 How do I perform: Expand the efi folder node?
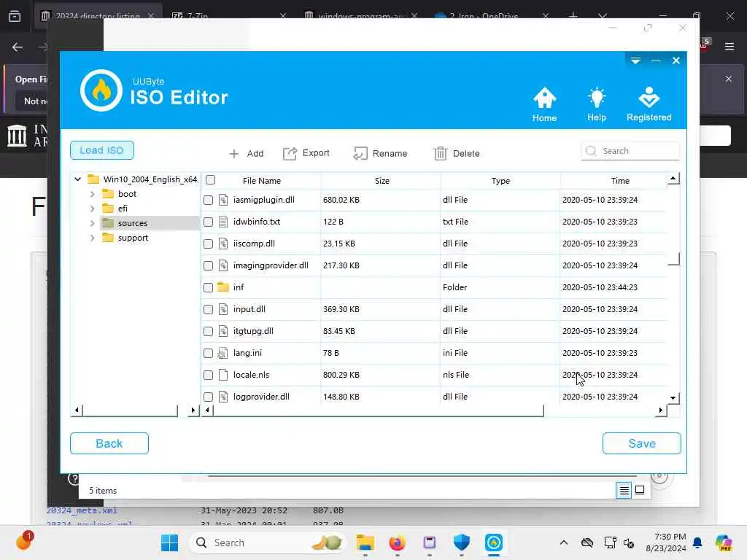tap(93, 209)
